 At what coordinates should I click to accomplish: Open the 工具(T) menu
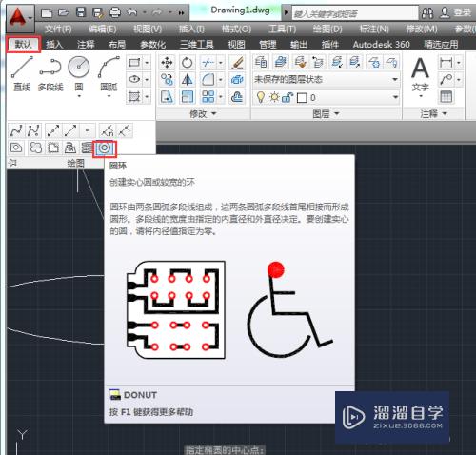pyautogui.click(x=282, y=30)
